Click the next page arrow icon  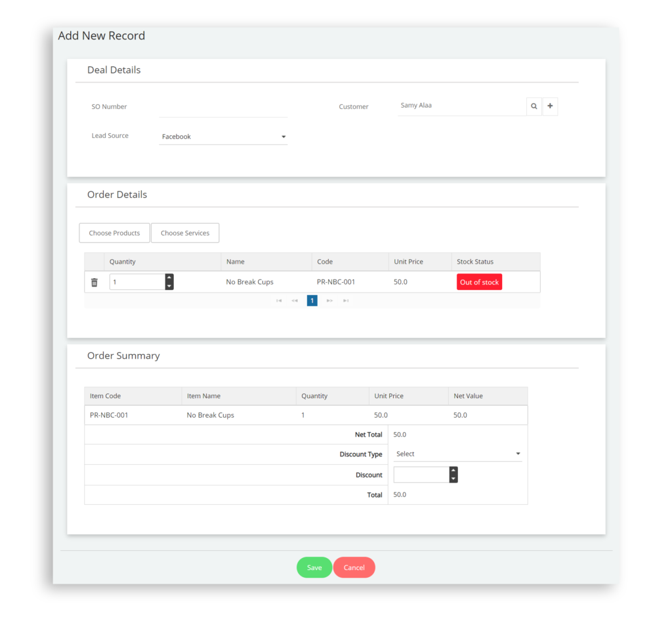[x=329, y=300]
